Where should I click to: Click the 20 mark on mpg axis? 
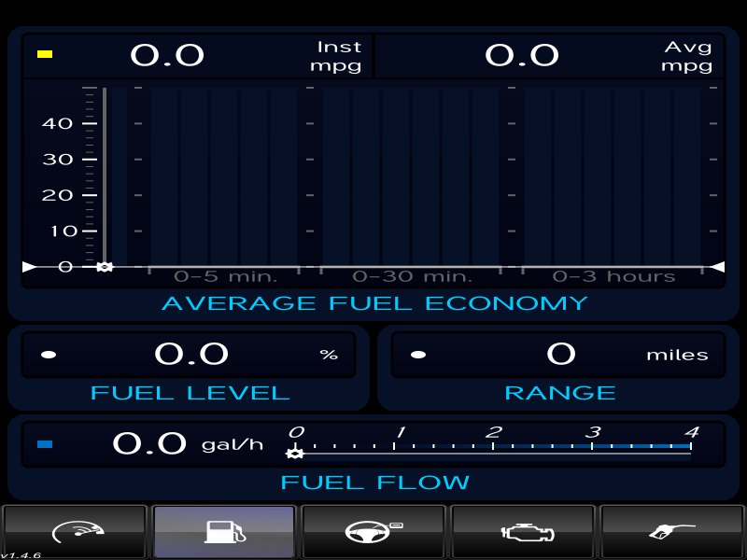57,195
